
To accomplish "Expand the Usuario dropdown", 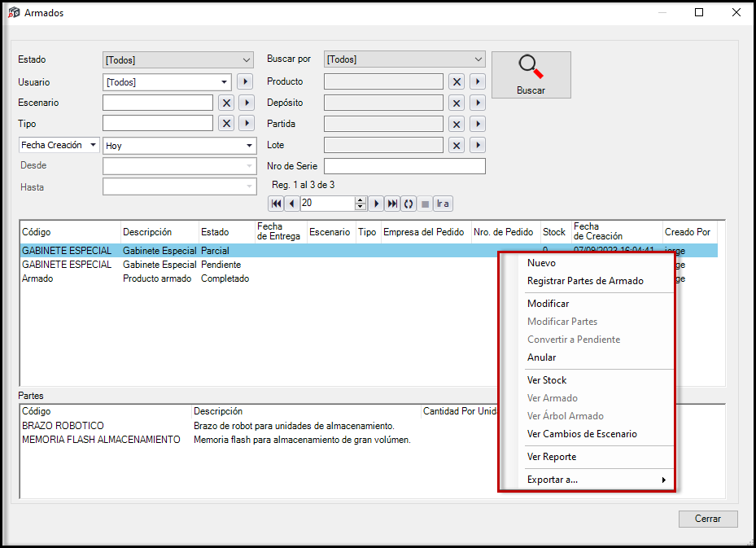I will point(225,82).
